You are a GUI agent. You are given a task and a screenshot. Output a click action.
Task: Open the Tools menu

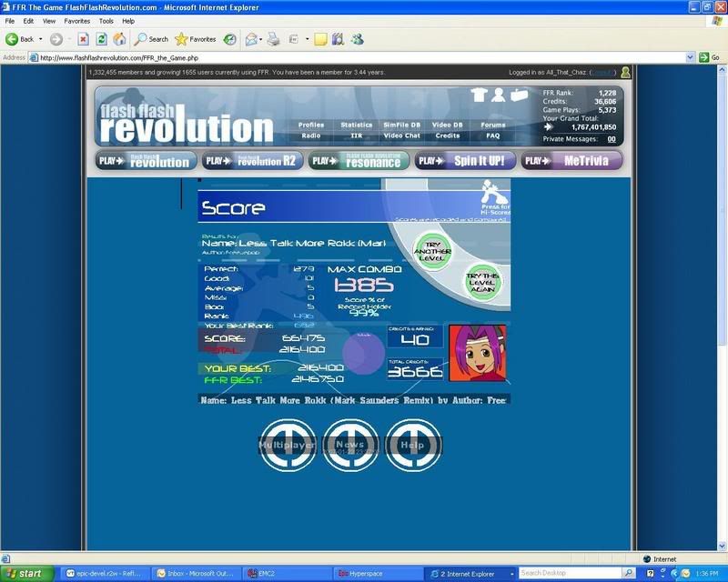click(x=106, y=20)
